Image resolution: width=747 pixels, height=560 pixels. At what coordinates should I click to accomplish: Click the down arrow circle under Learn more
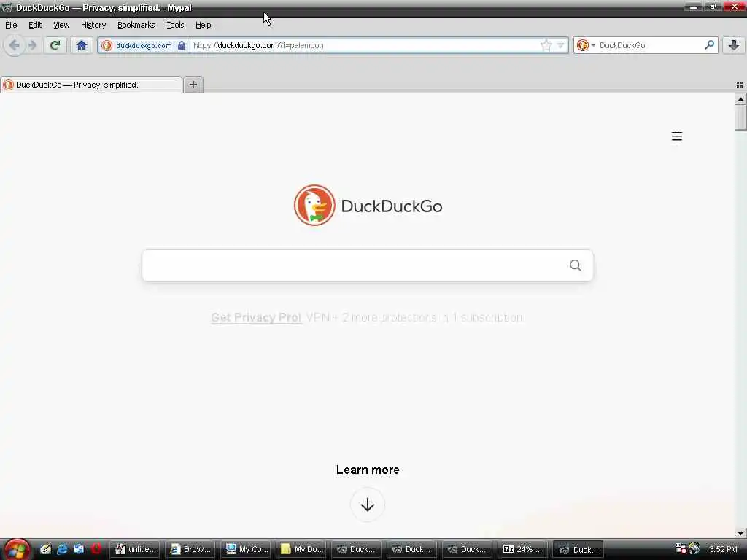(368, 505)
